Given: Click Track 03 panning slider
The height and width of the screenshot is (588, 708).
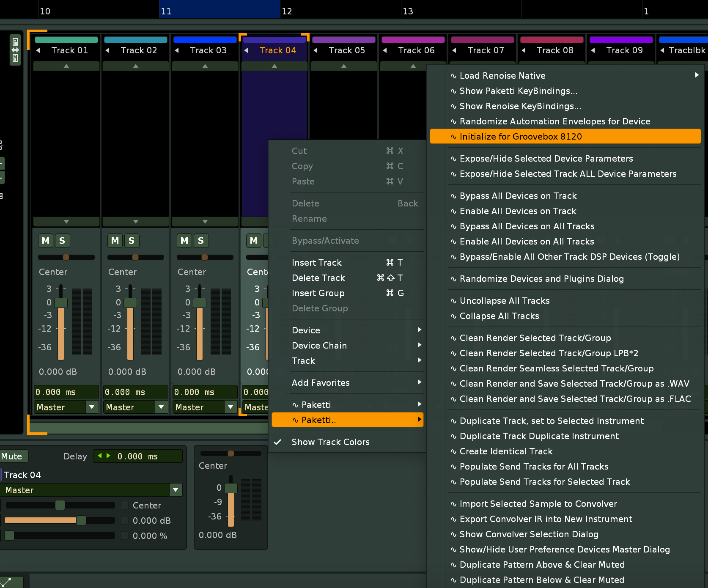Looking at the screenshot, I should click(205, 257).
